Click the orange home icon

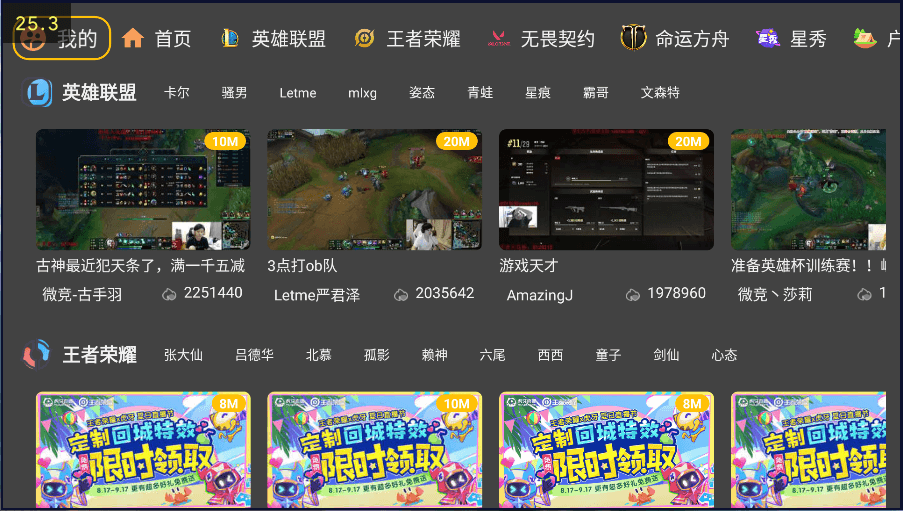tap(133, 39)
